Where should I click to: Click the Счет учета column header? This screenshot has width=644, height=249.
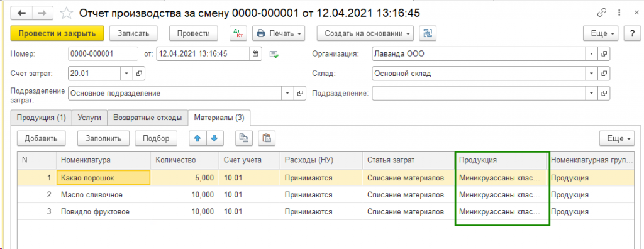(249, 160)
